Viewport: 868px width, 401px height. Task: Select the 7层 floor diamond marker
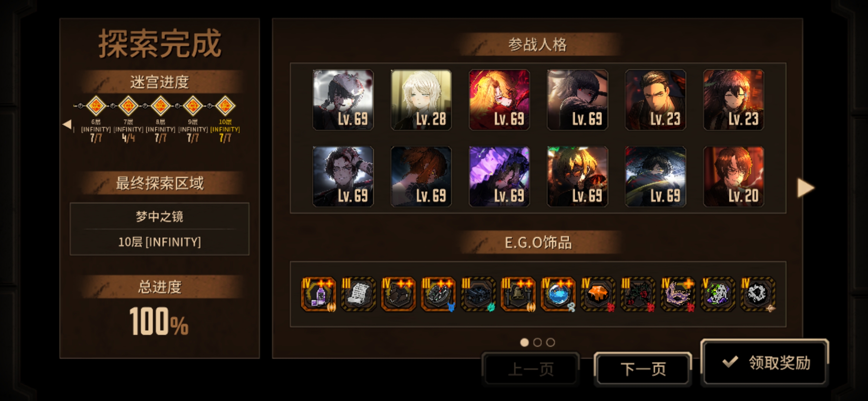[128, 106]
